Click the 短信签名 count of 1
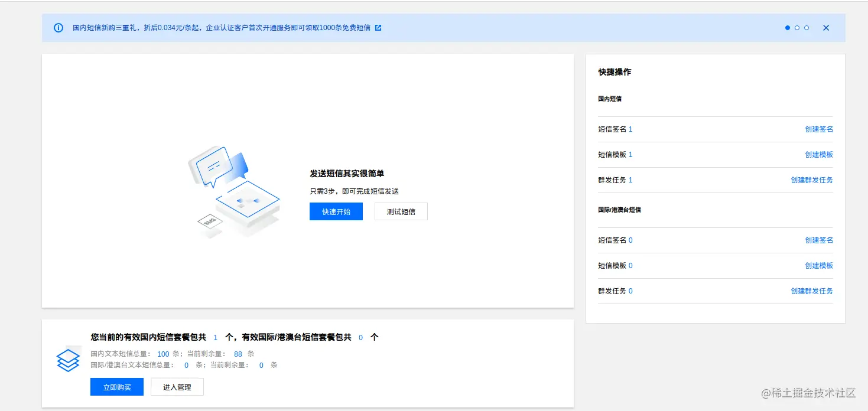Viewport: 868px width, 411px height. coord(630,129)
